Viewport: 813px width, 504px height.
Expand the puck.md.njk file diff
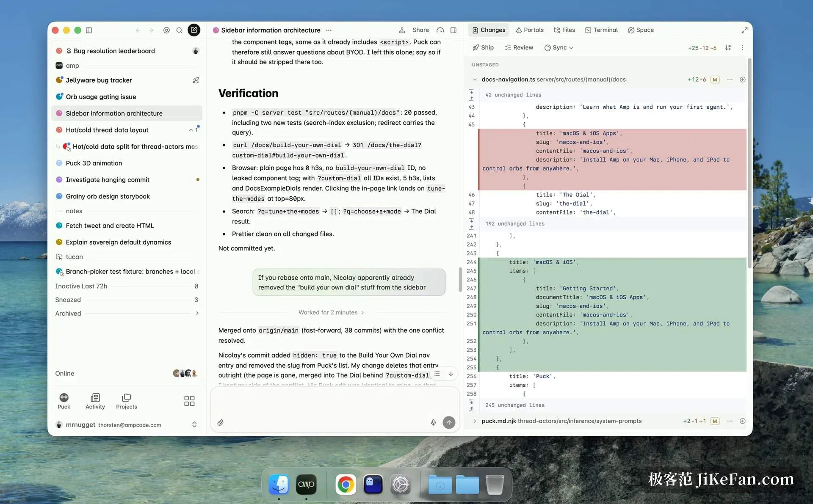point(475,421)
